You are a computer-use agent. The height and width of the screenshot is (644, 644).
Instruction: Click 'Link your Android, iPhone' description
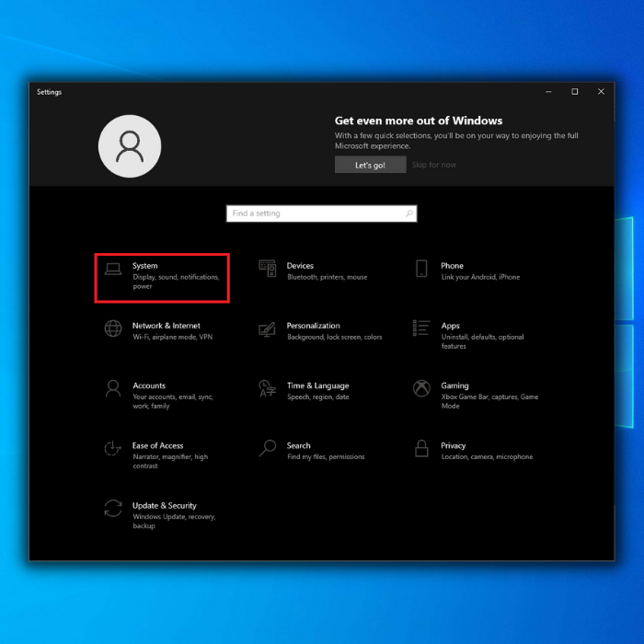click(x=480, y=277)
